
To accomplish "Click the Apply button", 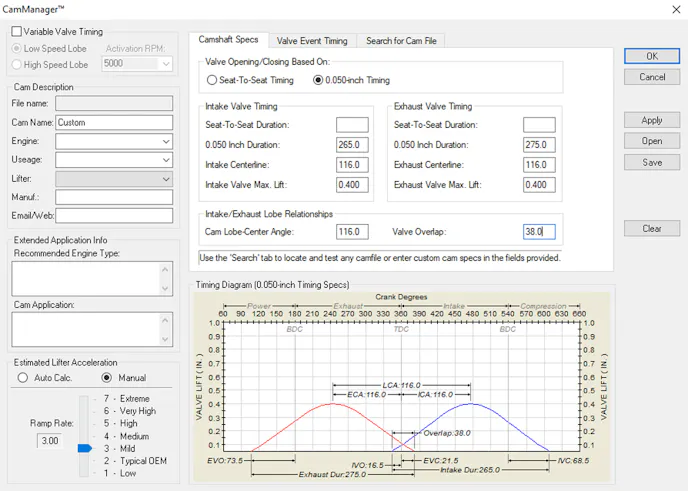I will point(652,120).
